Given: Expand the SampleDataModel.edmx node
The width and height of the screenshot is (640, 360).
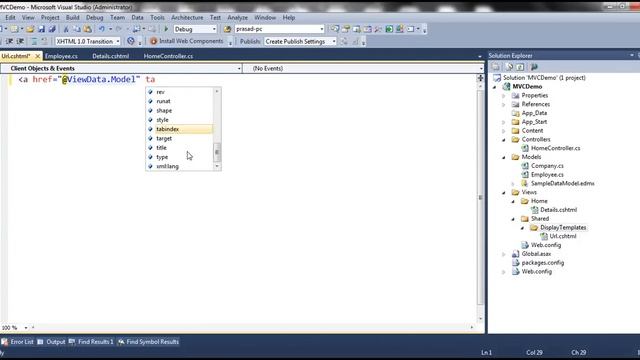Looking at the screenshot, I should [513, 184].
